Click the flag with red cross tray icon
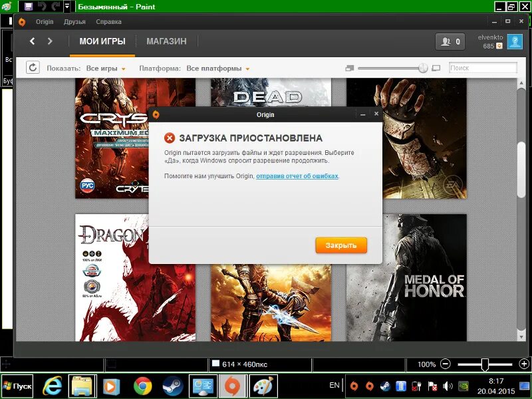532x399 pixels. pyautogui.click(x=432, y=386)
